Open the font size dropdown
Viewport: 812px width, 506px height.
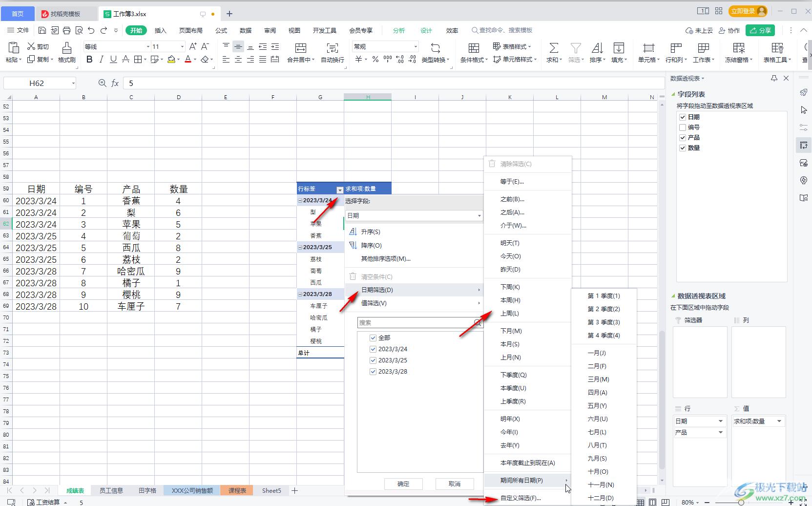[x=182, y=46]
